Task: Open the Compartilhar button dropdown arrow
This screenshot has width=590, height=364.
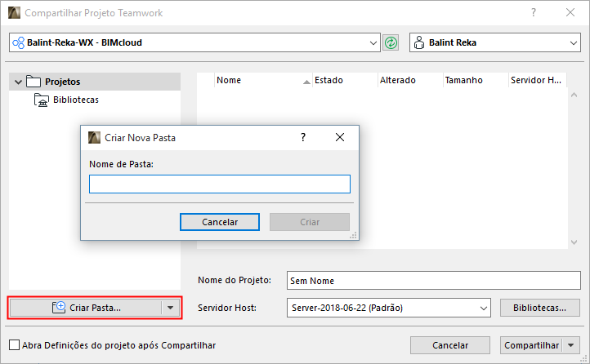Action: point(572,345)
